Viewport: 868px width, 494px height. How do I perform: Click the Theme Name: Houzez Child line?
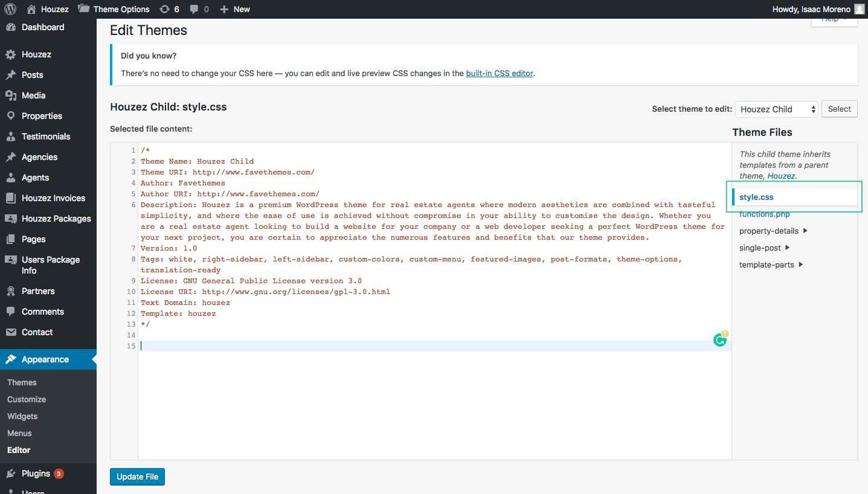point(198,161)
